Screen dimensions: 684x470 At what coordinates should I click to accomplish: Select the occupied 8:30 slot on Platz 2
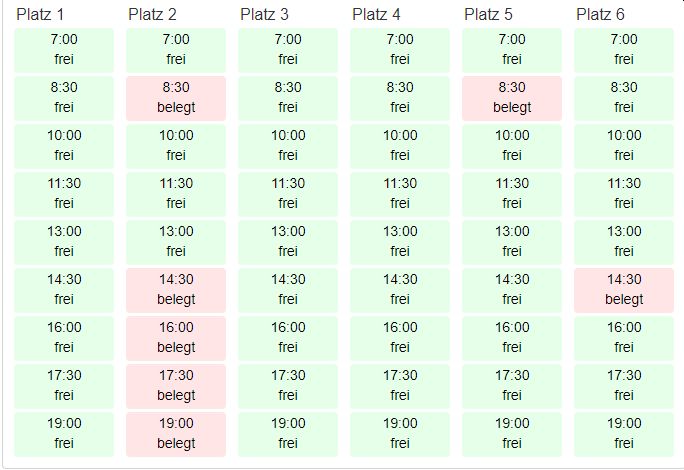coord(176,98)
